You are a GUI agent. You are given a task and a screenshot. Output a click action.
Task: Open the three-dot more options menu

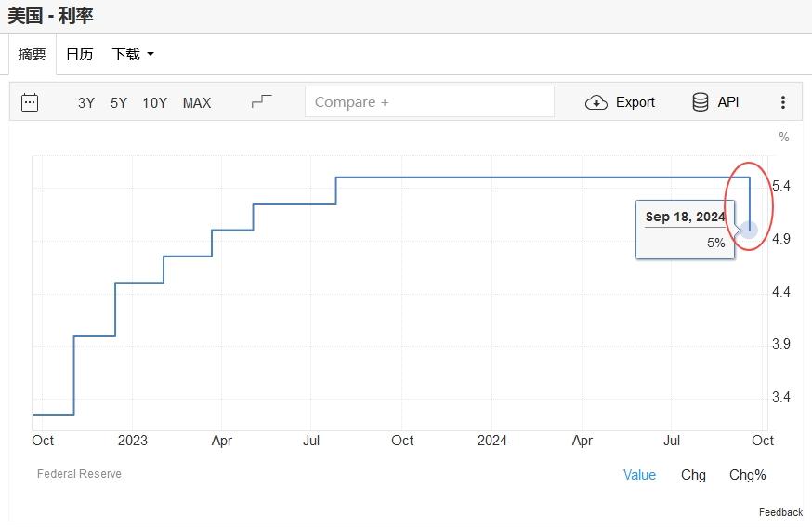(x=783, y=102)
